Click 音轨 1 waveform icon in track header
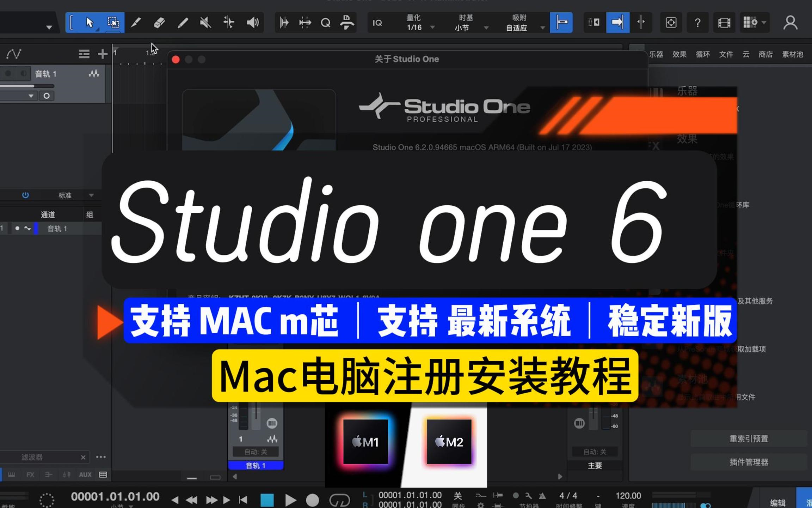This screenshot has height=508, width=812. click(x=94, y=73)
